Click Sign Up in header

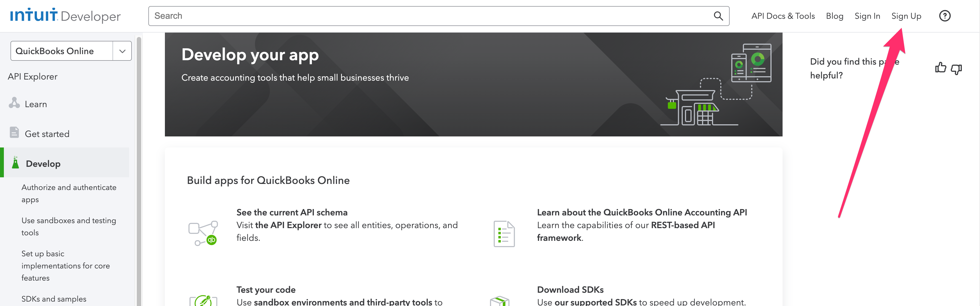[906, 16]
